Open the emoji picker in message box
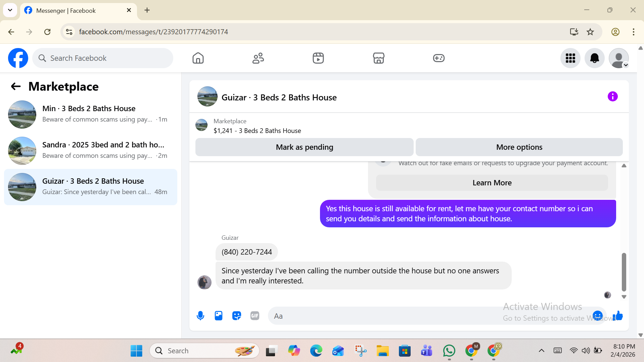Image resolution: width=644 pixels, height=362 pixels. pyautogui.click(x=597, y=316)
